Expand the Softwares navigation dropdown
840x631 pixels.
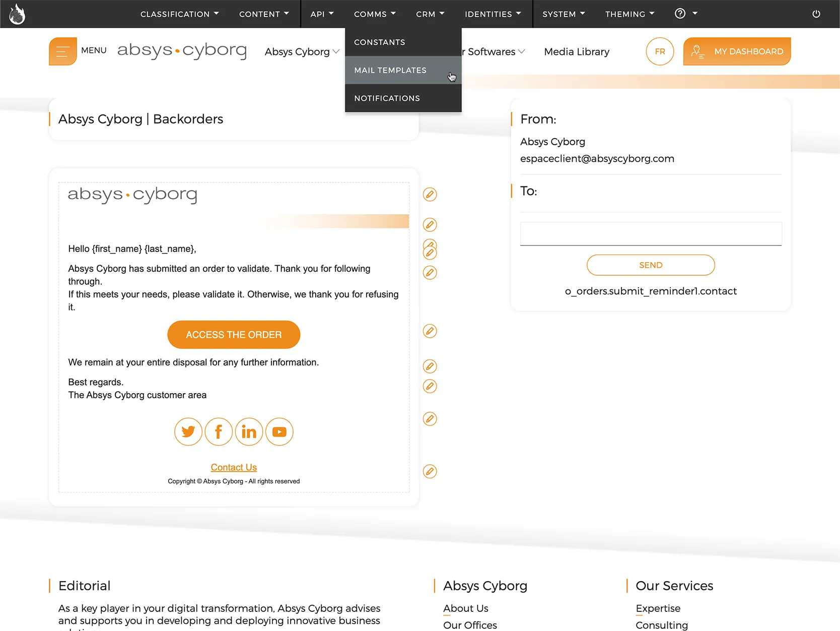pyautogui.click(x=493, y=51)
